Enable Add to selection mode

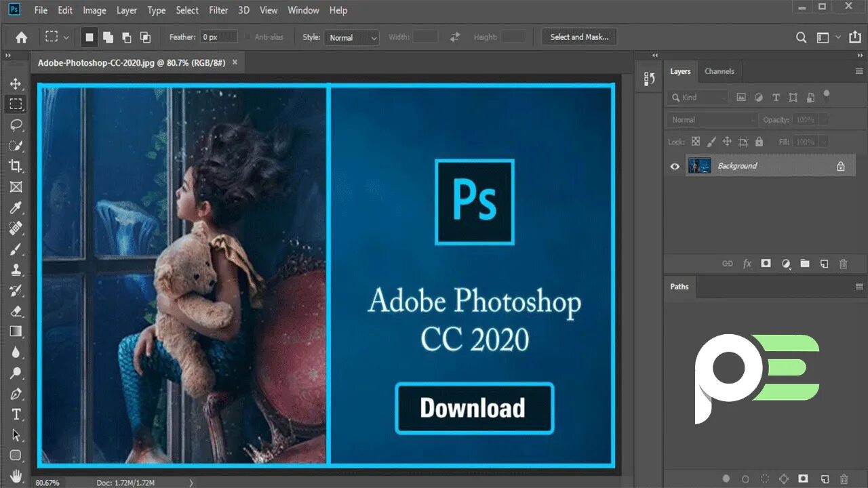point(108,37)
